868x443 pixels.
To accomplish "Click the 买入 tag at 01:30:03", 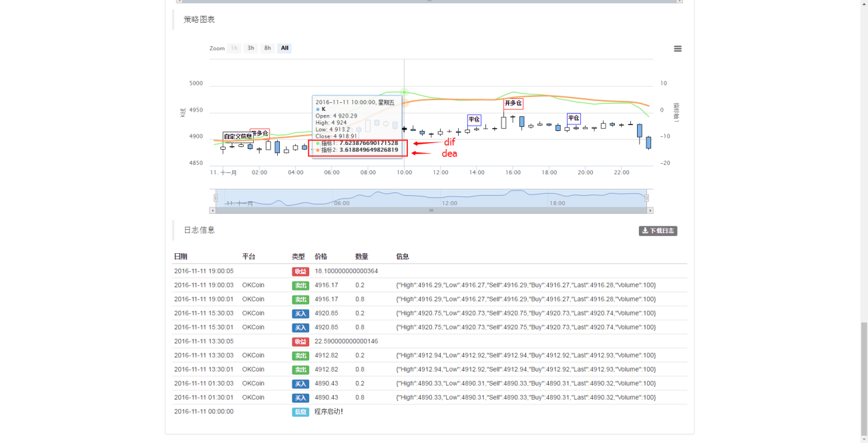I will tap(300, 384).
